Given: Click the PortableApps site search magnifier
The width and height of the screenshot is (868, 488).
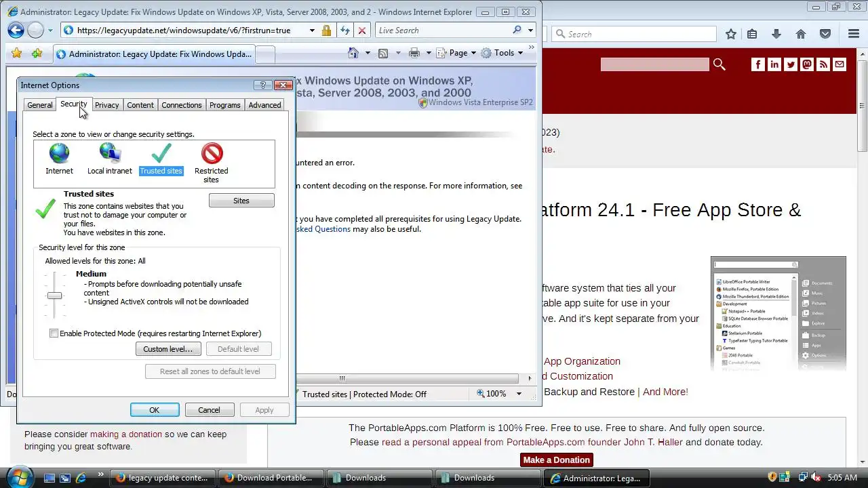Looking at the screenshot, I should pyautogui.click(x=719, y=64).
